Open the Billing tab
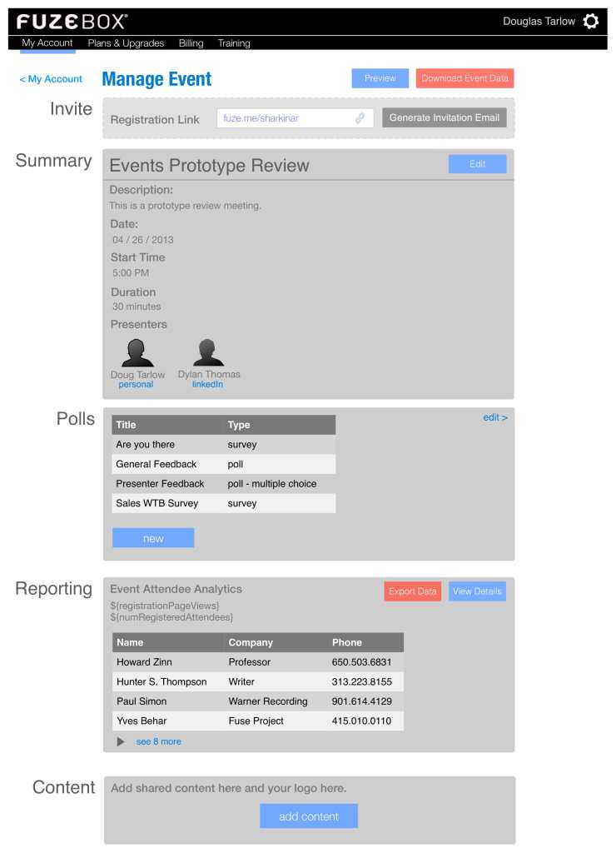616x853 pixels. tap(191, 43)
